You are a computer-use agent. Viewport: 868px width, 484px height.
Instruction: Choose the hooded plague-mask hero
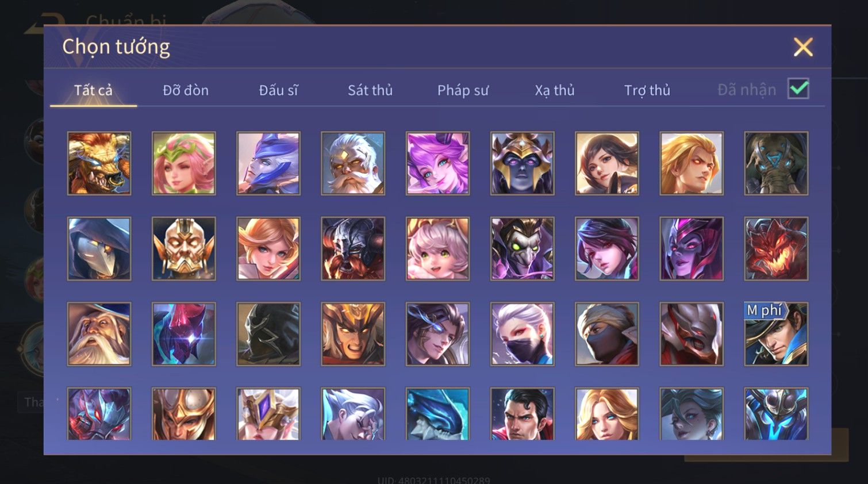(99, 249)
